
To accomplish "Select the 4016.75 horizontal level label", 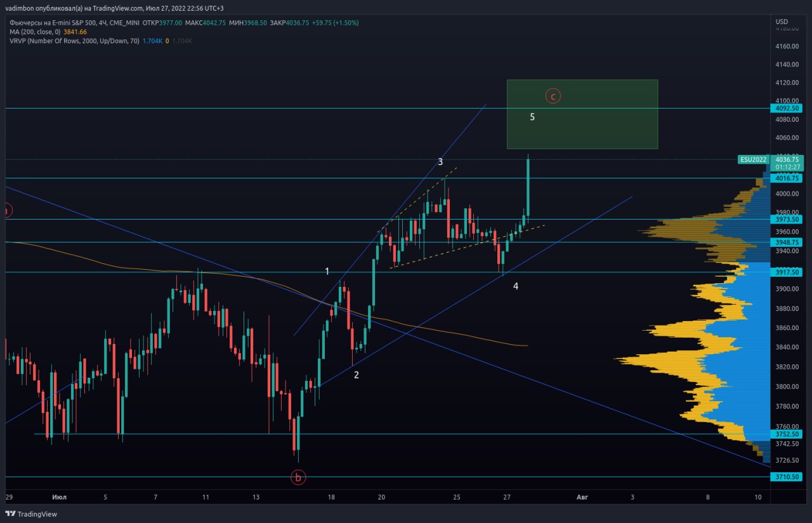I will coord(787,178).
